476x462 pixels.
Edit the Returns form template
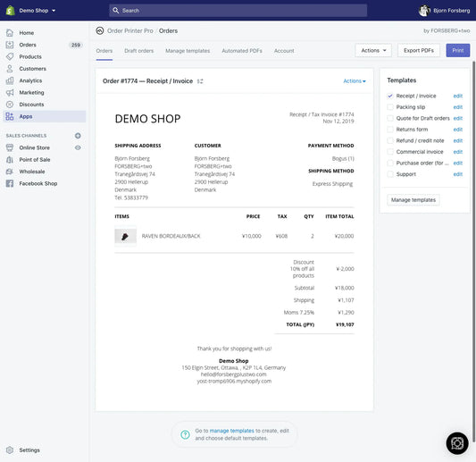pyautogui.click(x=458, y=130)
